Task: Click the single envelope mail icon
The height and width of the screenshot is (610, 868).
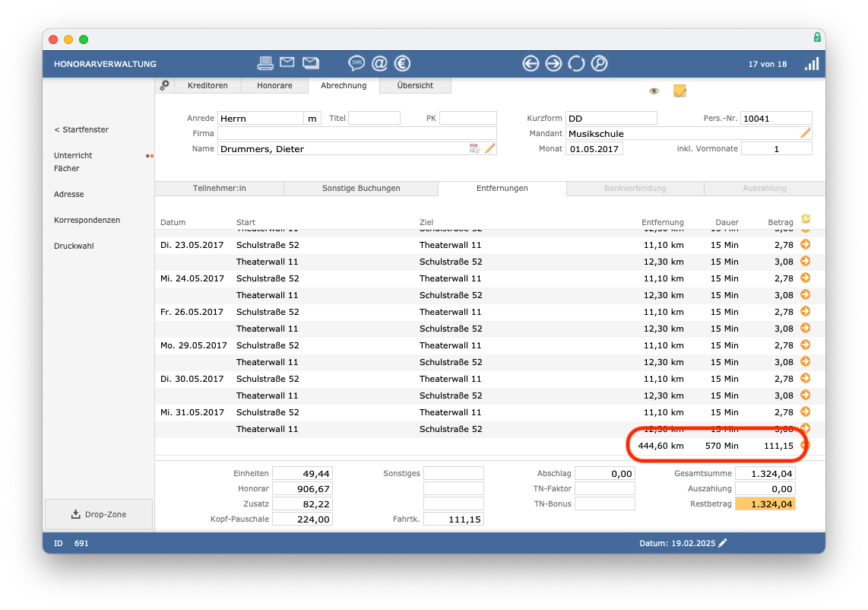Action: click(287, 62)
